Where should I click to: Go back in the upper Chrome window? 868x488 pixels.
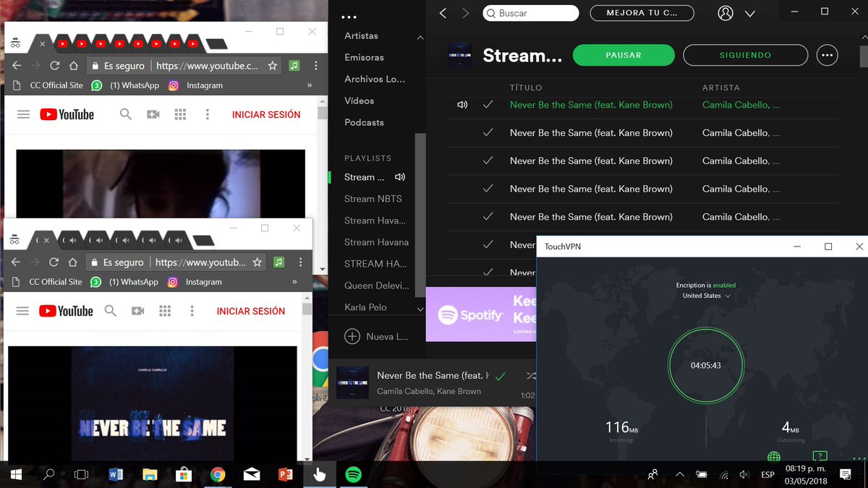pyautogui.click(x=17, y=66)
